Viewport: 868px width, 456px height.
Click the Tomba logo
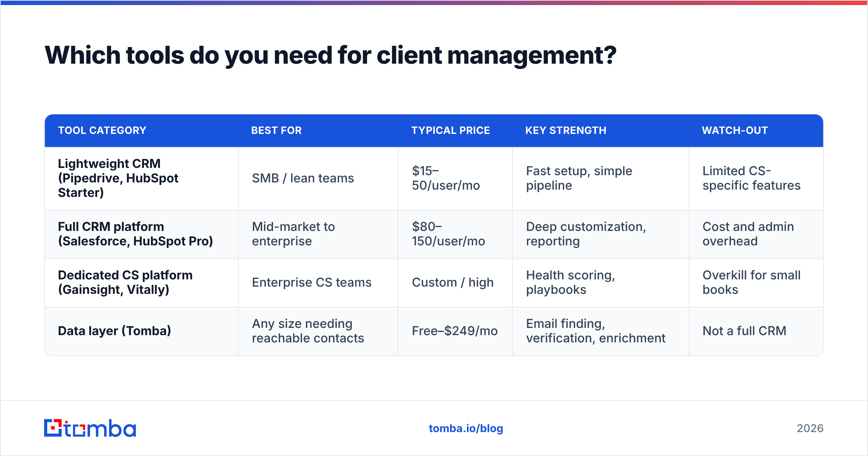click(x=90, y=428)
